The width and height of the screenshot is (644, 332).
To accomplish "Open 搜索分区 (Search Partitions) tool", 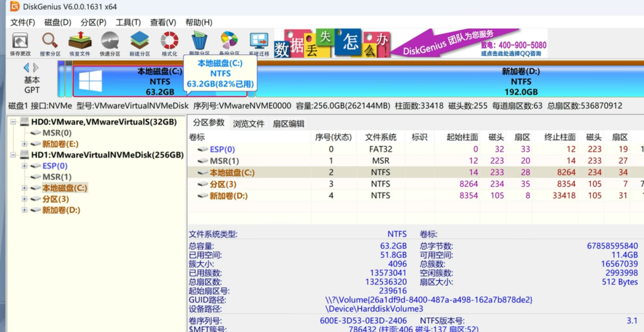I will pos(49,42).
